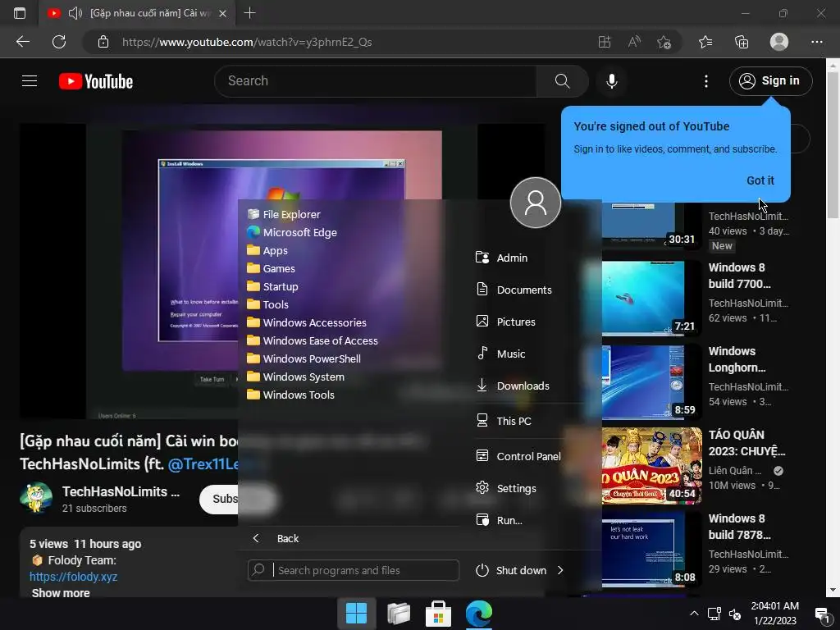The height and width of the screenshot is (630, 840).
Task: Open Settings from start menu
Action: point(506,488)
